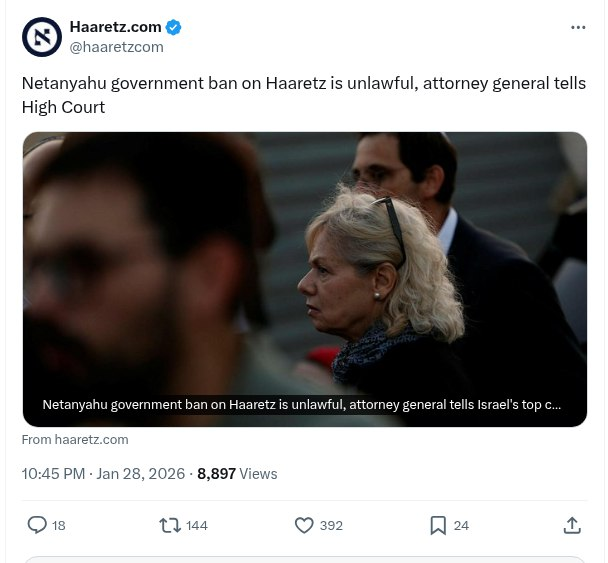This screenshot has height=563, width=608.
Task: Click the 8,897 Views count
Action: tap(237, 474)
